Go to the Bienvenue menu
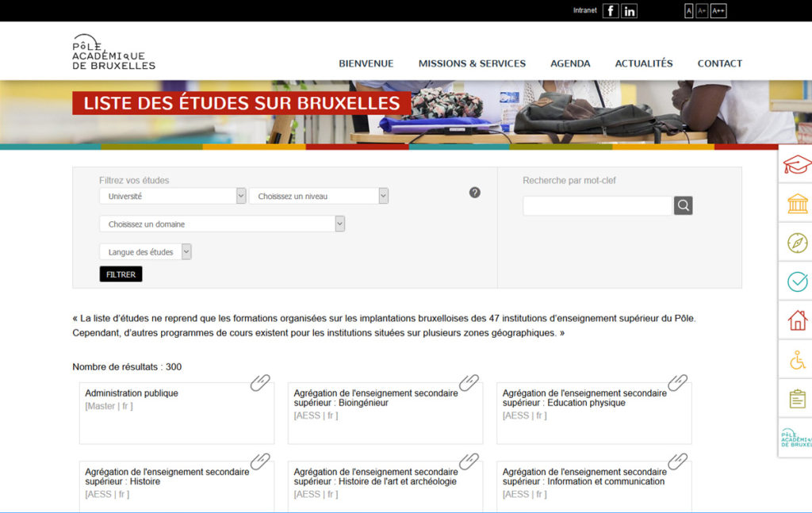 (x=366, y=63)
